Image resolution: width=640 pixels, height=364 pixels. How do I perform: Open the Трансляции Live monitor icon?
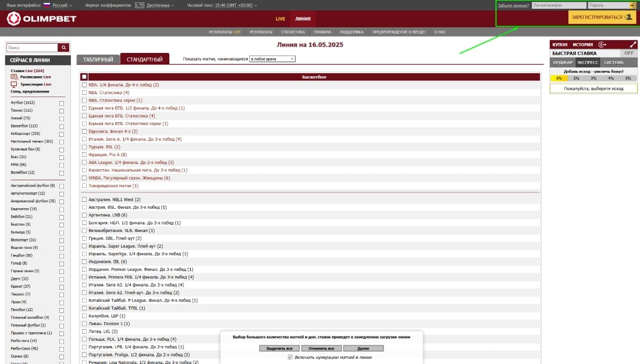pyautogui.click(x=14, y=84)
